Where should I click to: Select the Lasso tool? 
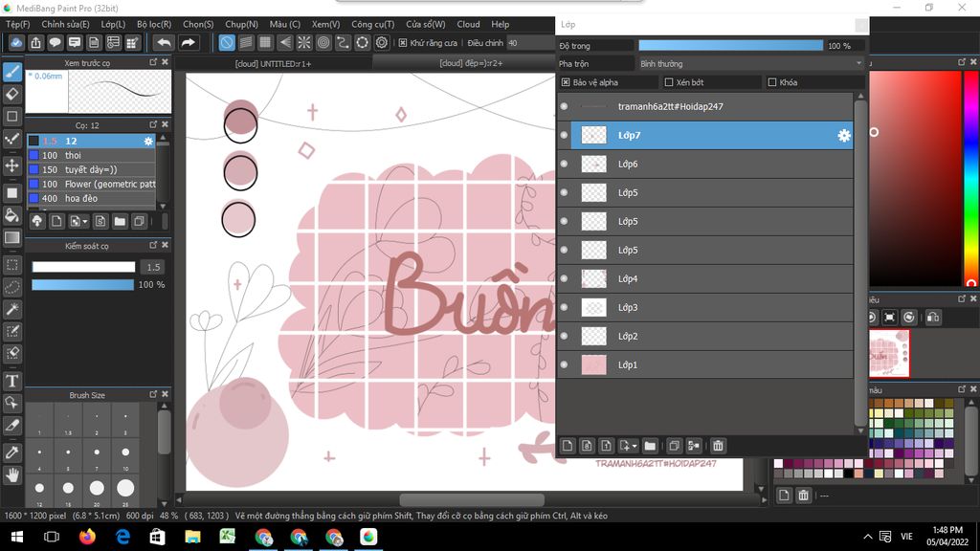tap(12, 287)
